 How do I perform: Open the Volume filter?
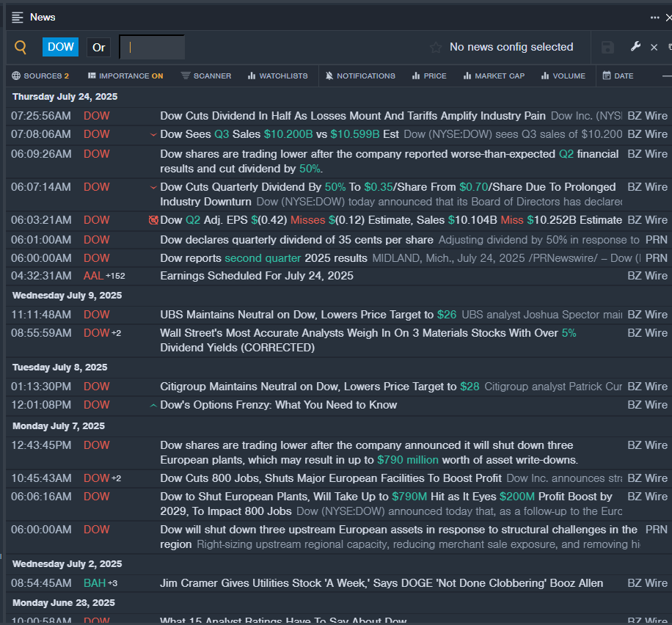[563, 76]
